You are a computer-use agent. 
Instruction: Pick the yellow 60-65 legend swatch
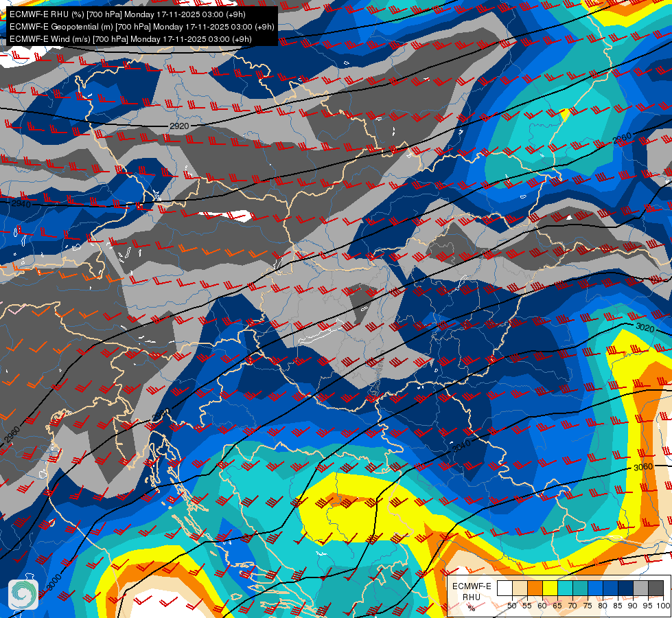click(x=551, y=588)
